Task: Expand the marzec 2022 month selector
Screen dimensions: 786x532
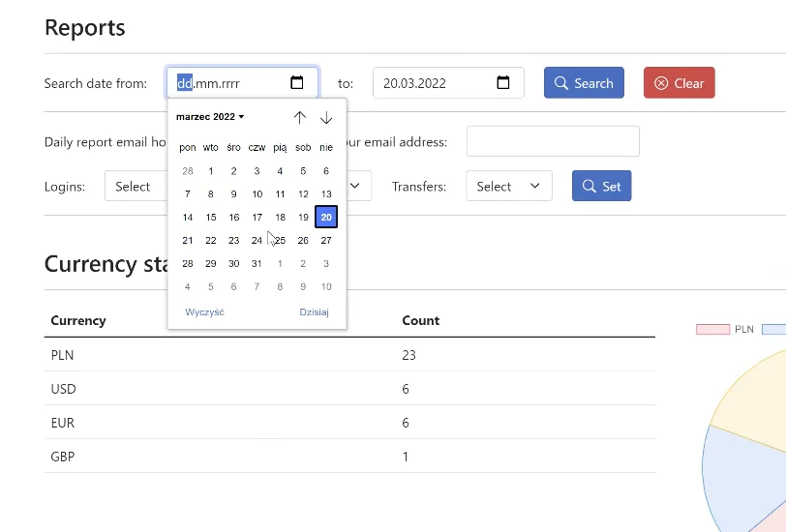Action: (210, 117)
